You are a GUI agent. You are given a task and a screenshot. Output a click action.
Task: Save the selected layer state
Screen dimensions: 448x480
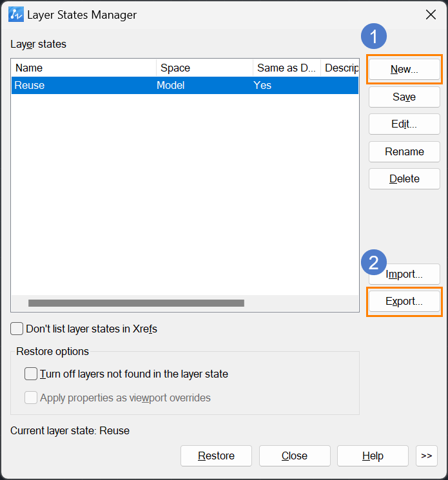tap(404, 97)
